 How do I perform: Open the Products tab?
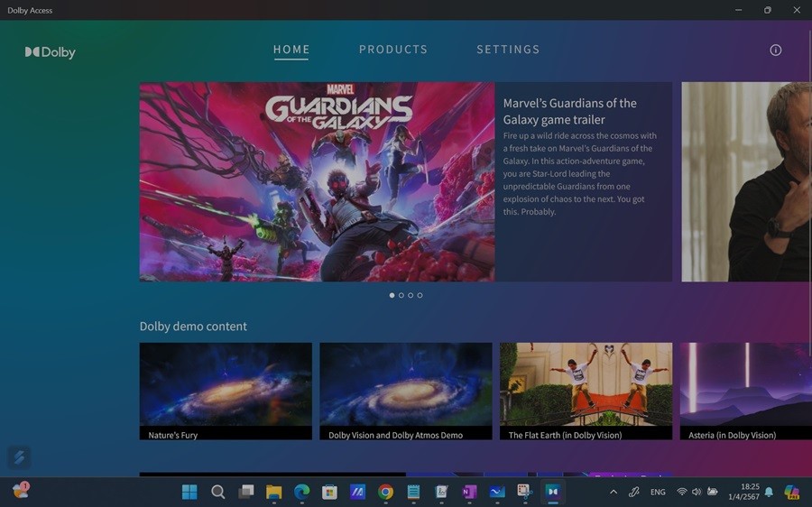click(x=393, y=50)
